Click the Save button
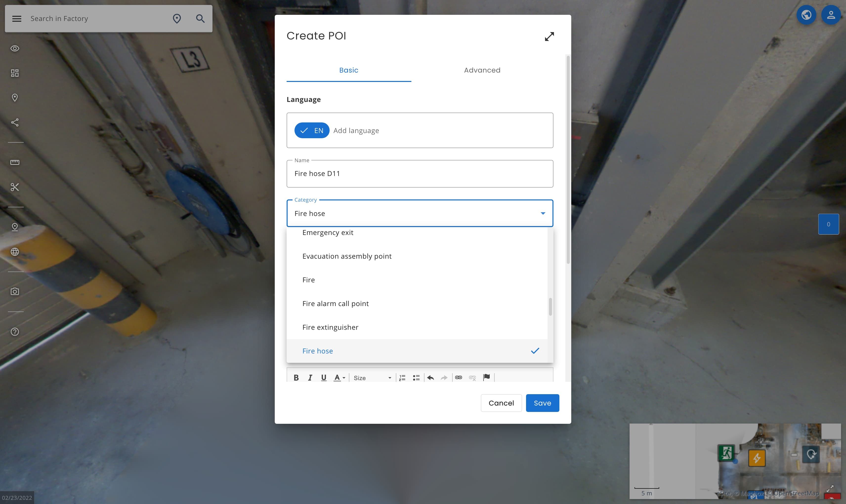 coord(542,403)
